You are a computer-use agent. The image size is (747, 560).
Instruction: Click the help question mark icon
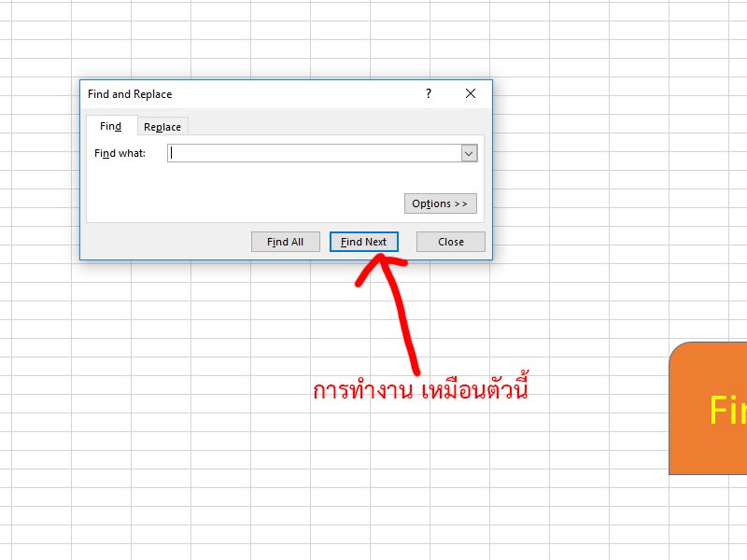(x=428, y=94)
